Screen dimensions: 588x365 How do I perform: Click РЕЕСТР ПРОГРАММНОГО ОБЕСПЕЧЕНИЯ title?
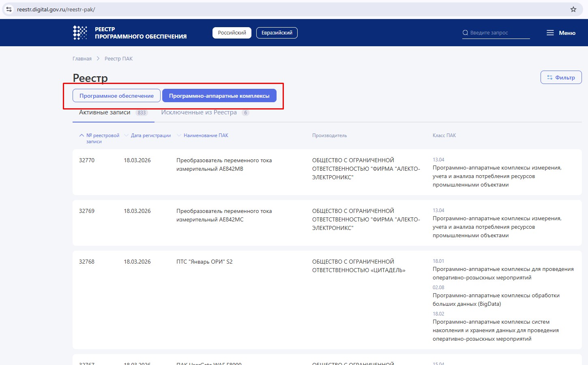click(x=141, y=33)
